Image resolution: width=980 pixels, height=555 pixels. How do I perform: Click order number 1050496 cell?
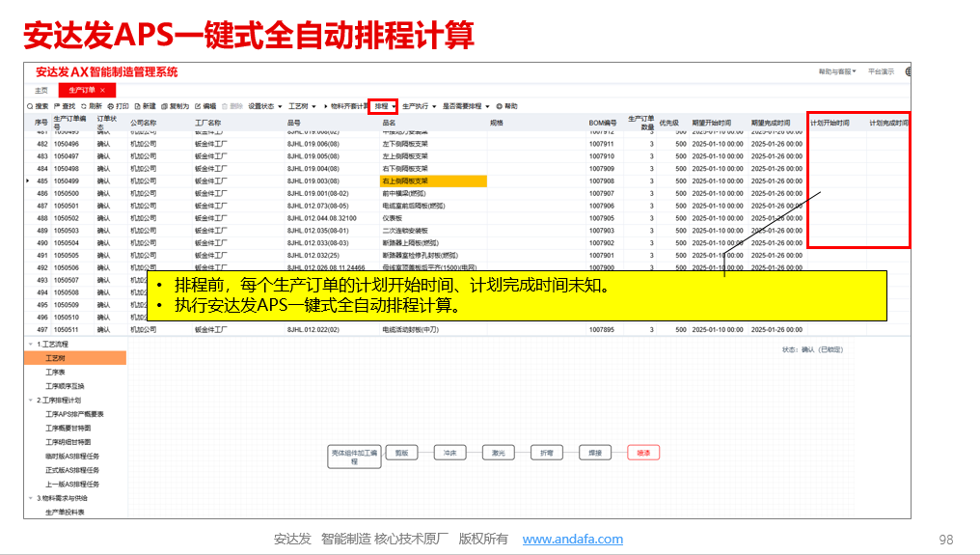(x=66, y=144)
